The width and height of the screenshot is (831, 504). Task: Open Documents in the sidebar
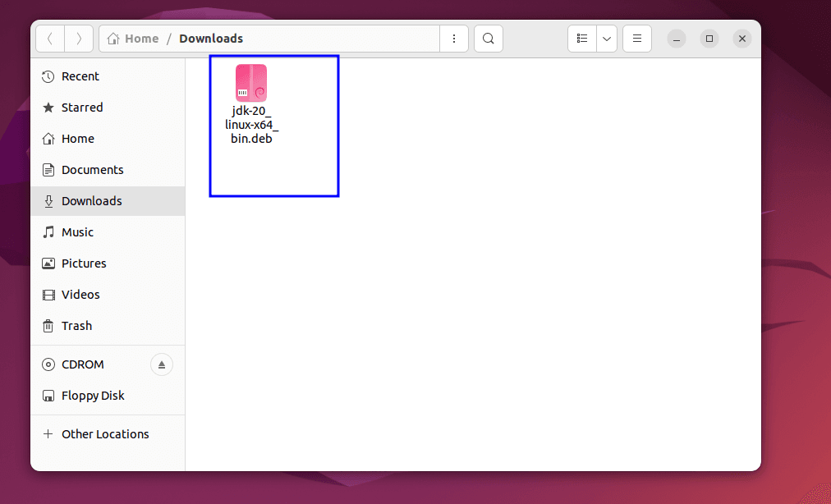click(108, 170)
